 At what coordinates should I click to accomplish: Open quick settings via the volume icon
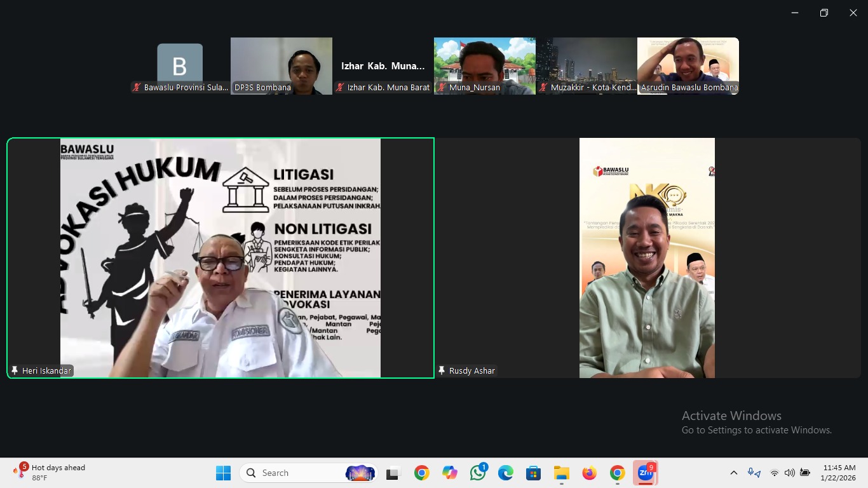[x=790, y=473]
